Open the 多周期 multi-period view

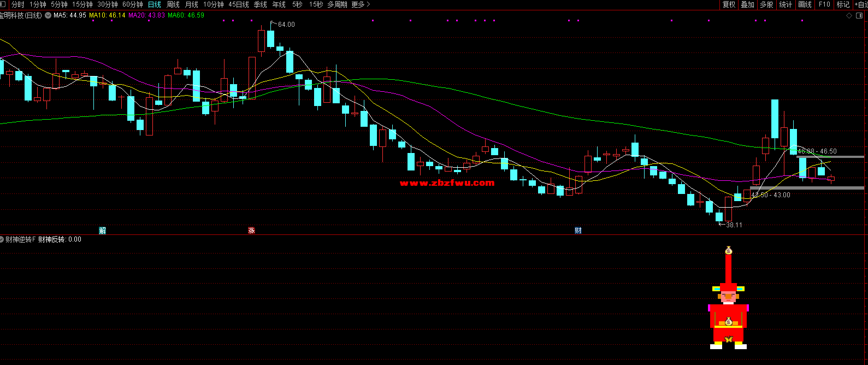click(x=338, y=4)
